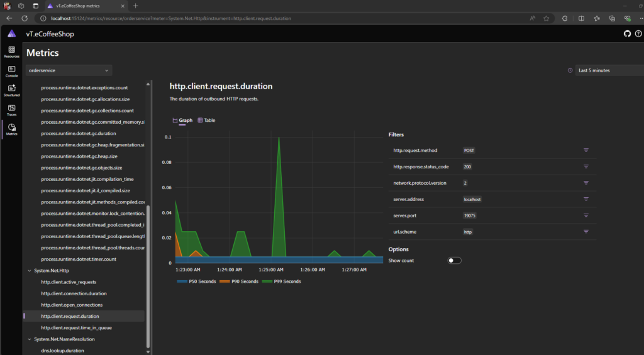The width and height of the screenshot is (644, 355).
Task: Select process.runtime.dotnet.gc.collections.count instrument
Action: click(87, 111)
